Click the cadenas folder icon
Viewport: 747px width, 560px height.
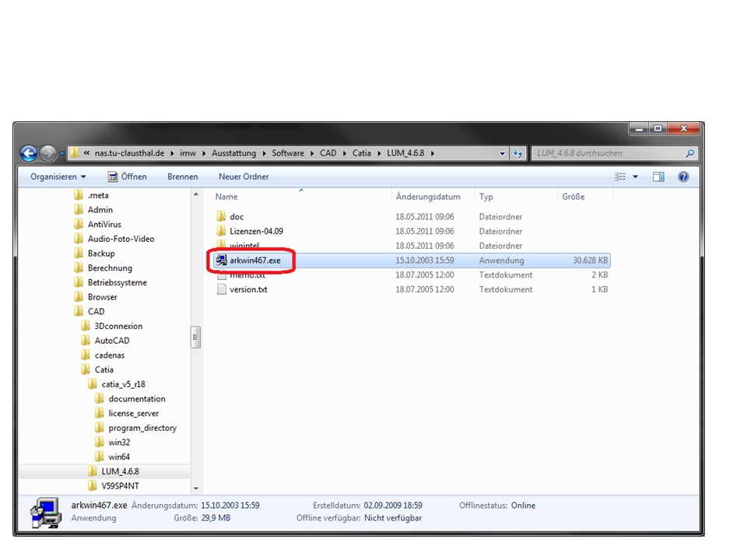[86, 355]
